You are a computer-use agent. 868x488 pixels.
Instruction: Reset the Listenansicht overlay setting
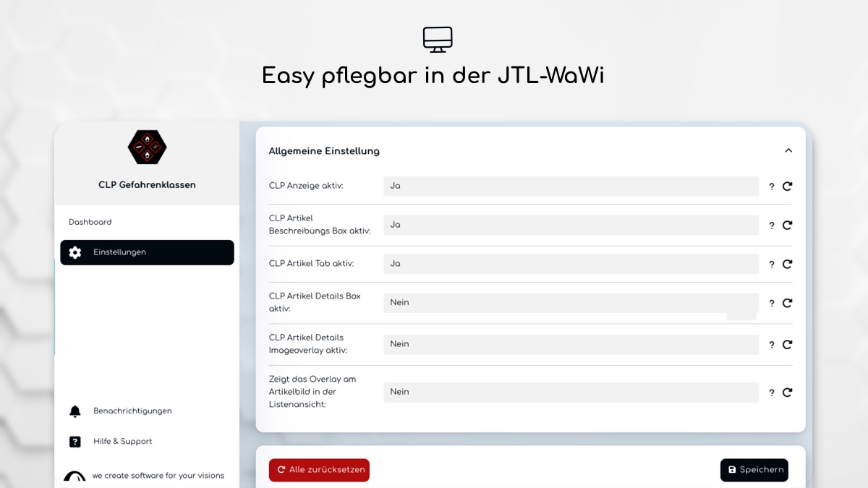tap(787, 393)
